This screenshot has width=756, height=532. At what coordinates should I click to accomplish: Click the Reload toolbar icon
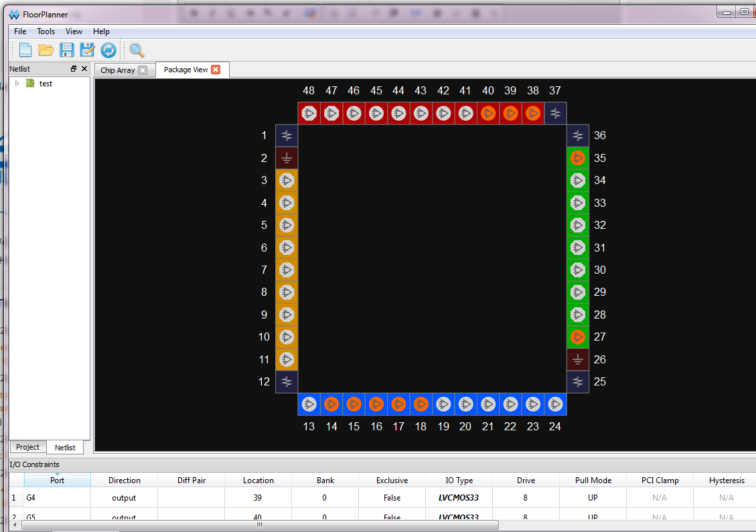pos(108,50)
